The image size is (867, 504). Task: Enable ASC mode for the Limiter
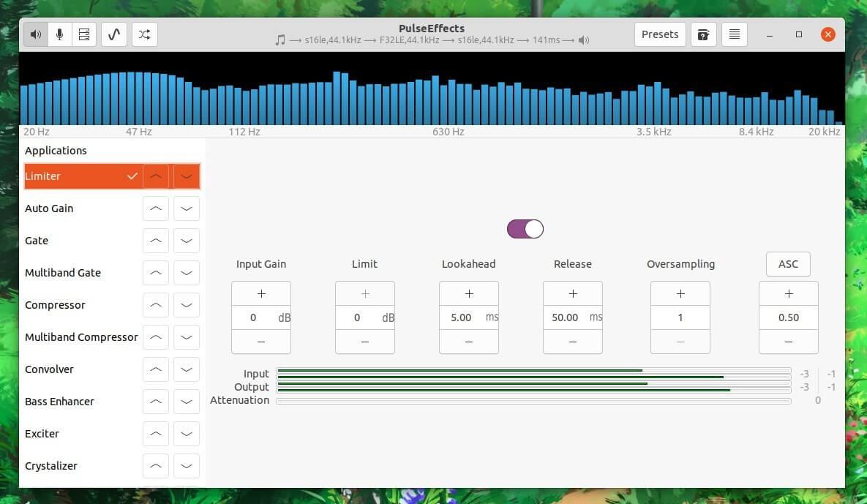coord(787,263)
